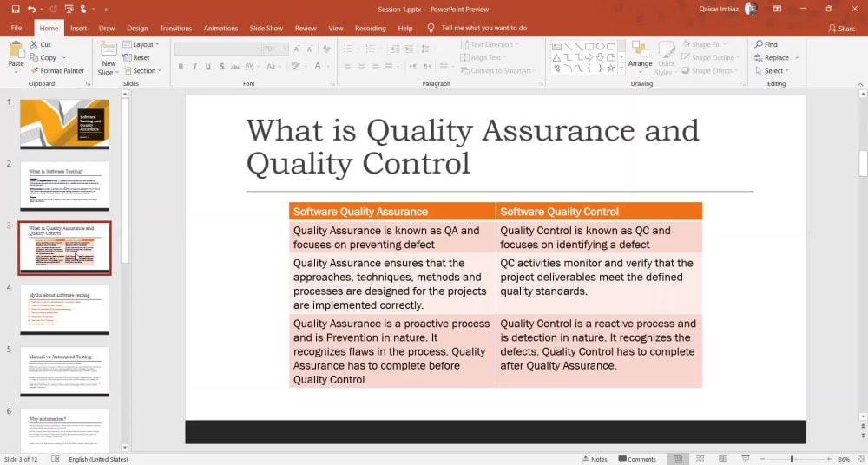Screen dimensions: 868x465
Task: Select slide 4 Myths about software testing thumbnail
Action: tap(65, 310)
